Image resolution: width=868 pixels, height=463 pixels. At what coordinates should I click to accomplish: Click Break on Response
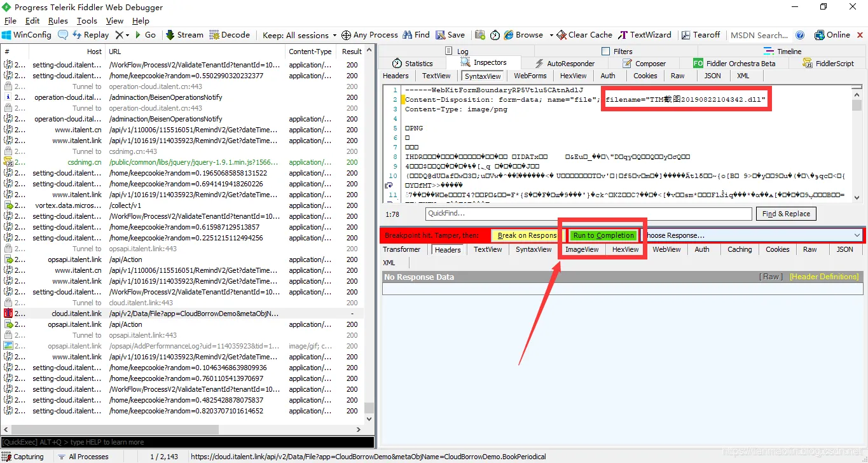click(x=527, y=235)
